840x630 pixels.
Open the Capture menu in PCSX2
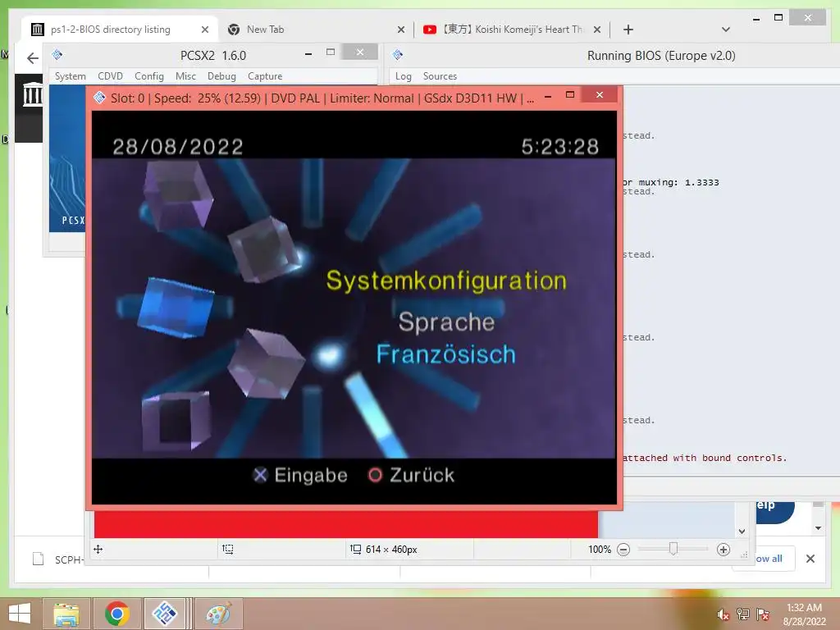[265, 76]
